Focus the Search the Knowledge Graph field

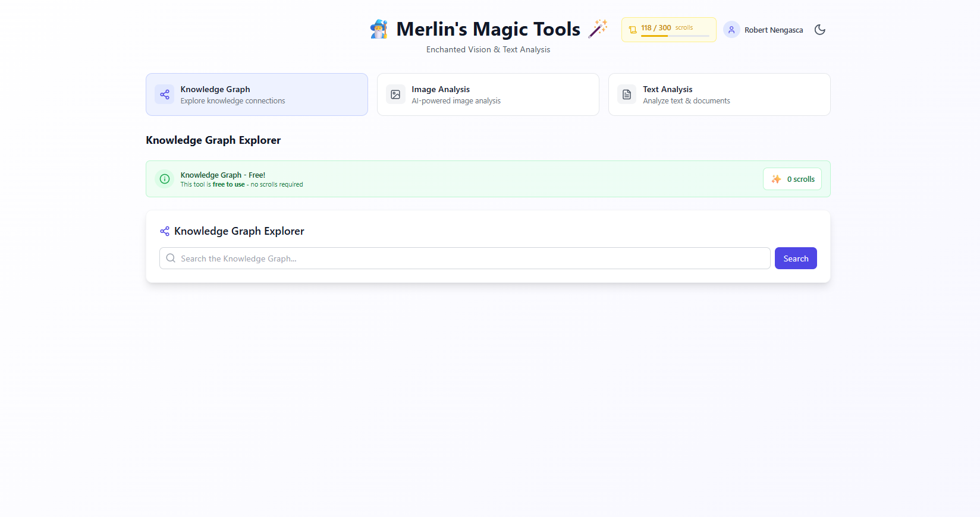click(x=465, y=258)
